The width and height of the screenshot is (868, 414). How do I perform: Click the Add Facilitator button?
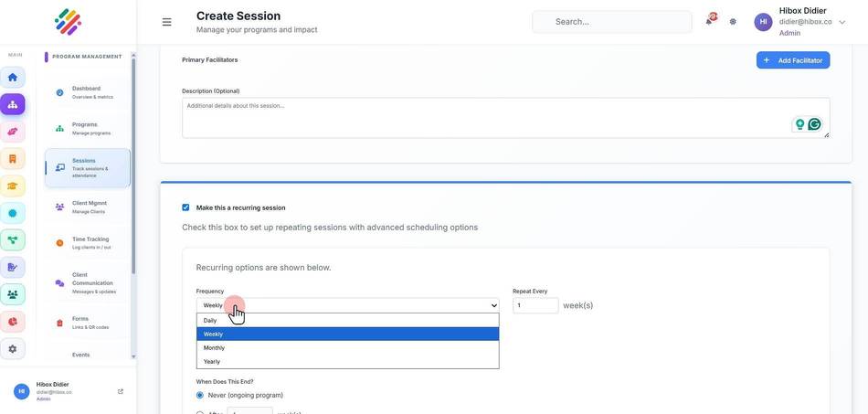[793, 60]
